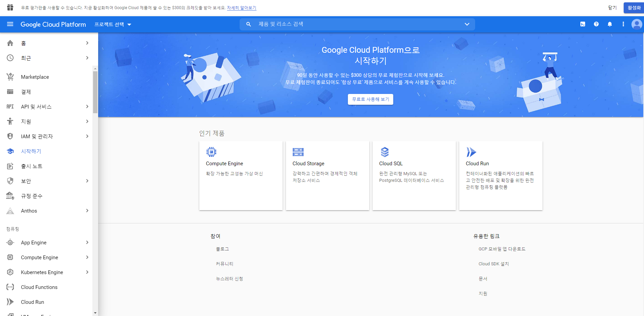Open the 프로젝트 선택 project dropdown

113,24
